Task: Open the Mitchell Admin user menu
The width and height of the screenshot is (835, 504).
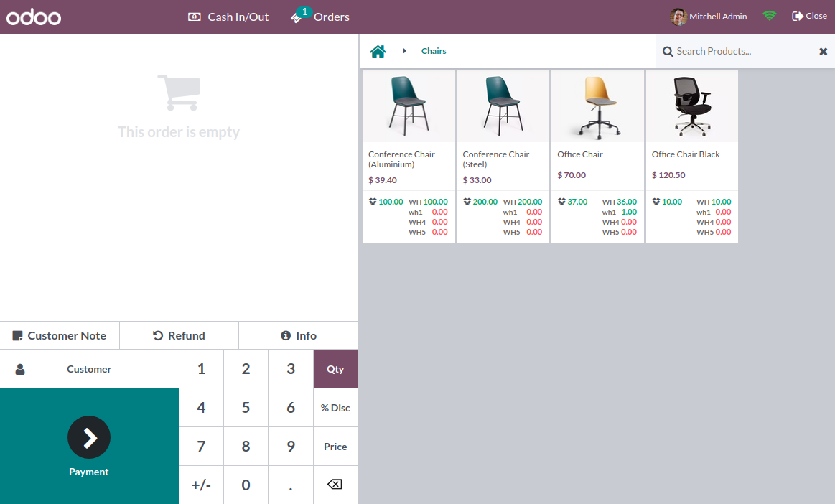Action: pyautogui.click(x=709, y=16)
